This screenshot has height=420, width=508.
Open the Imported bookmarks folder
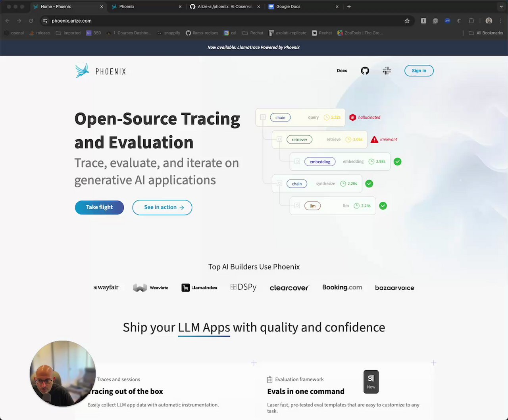click(x=68, y=33)
